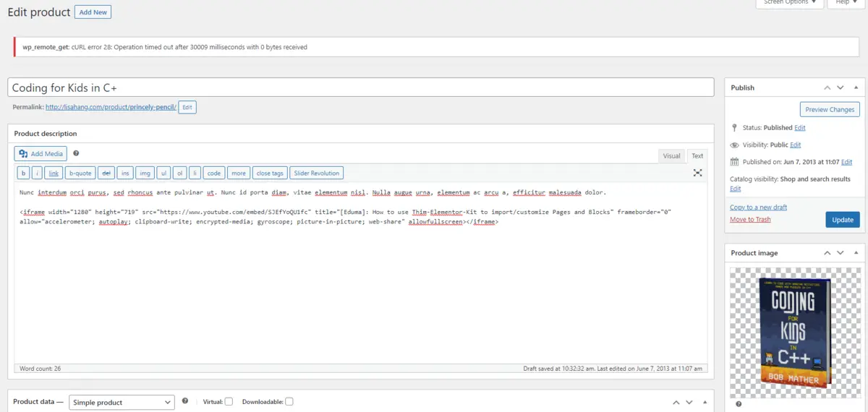Switch editor to Visual tab
Viewport: 868px width, 412px height.
[671, 156]
